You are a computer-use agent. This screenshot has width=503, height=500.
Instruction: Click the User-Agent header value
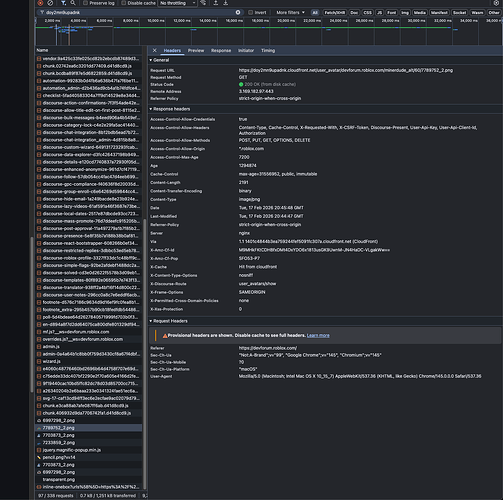pyautogui.click(x=360, y=376)
